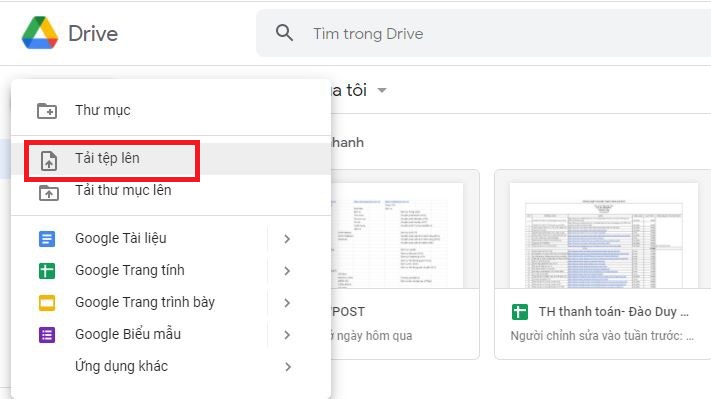Expand the Google Trang trình bày submenu arrow
Viewport: 711px width, 399px height.
(x=287, y=303)
